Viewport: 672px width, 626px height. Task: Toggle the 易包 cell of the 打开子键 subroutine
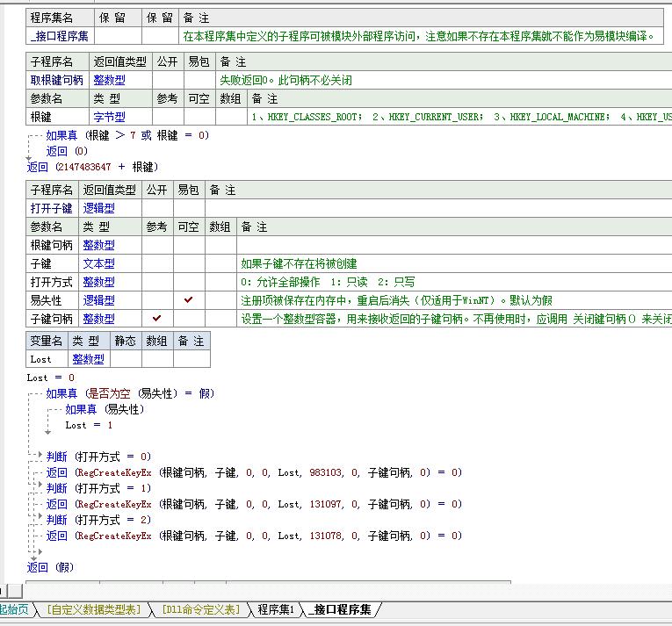[x=189, y=208]
